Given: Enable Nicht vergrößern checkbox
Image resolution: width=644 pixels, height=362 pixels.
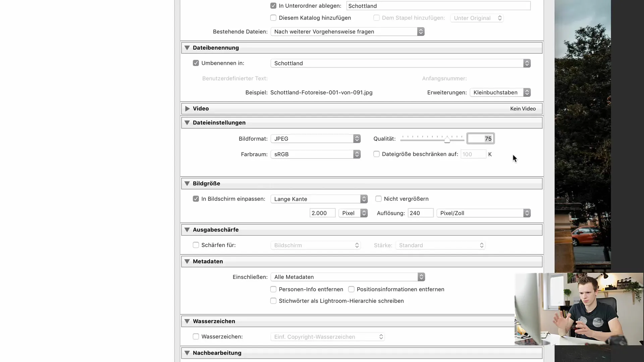Looking at the screenshot, I should [x=378, y=199].
